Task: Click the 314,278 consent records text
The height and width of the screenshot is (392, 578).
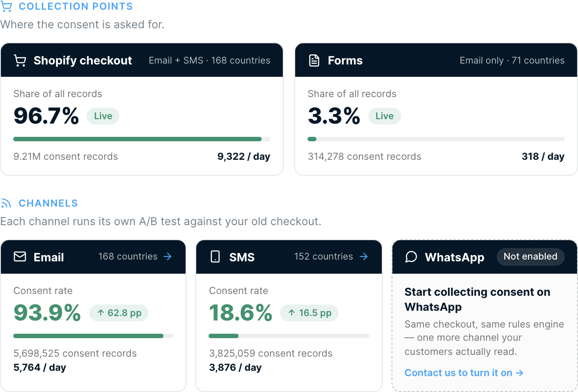Action: pos(365,156)
